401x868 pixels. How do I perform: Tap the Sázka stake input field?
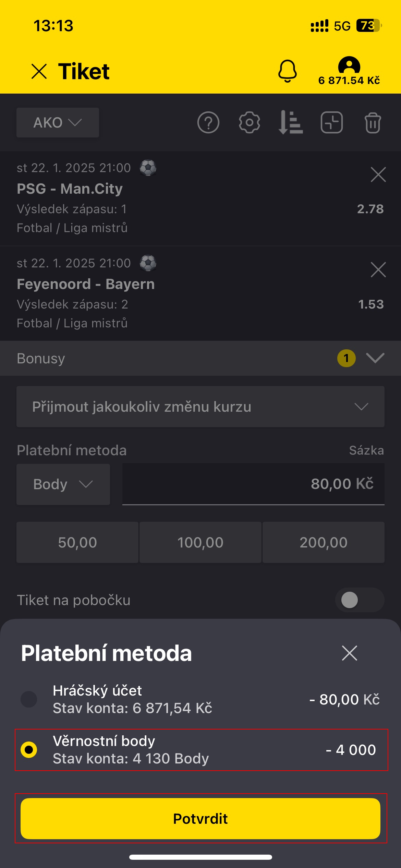pos(253,484)
